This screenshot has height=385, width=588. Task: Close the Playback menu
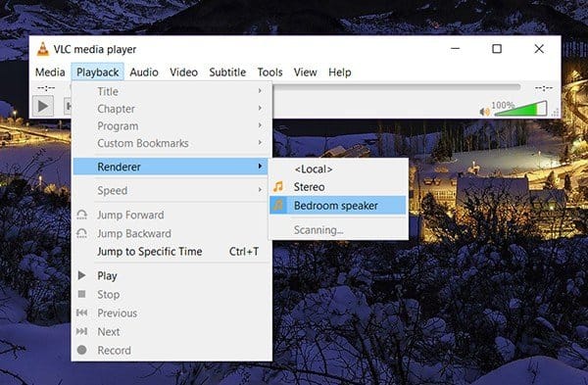click(97, 72)
